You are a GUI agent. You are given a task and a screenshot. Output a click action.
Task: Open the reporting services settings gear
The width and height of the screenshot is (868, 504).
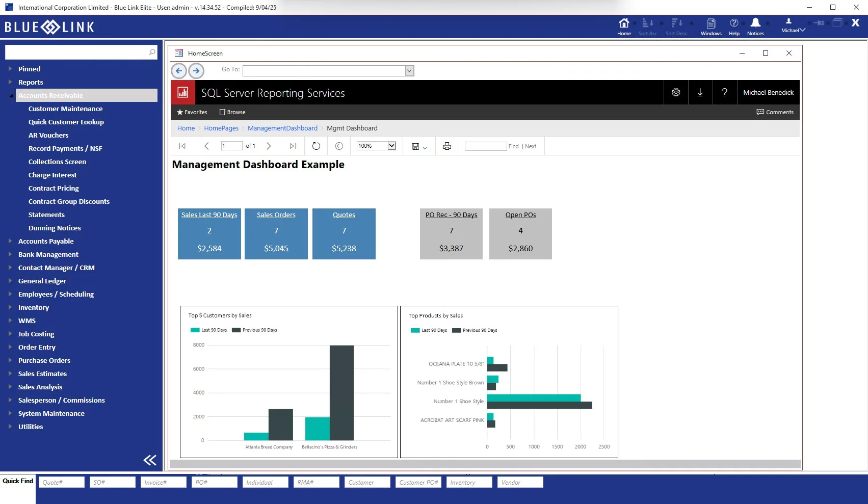coord(676,92)
